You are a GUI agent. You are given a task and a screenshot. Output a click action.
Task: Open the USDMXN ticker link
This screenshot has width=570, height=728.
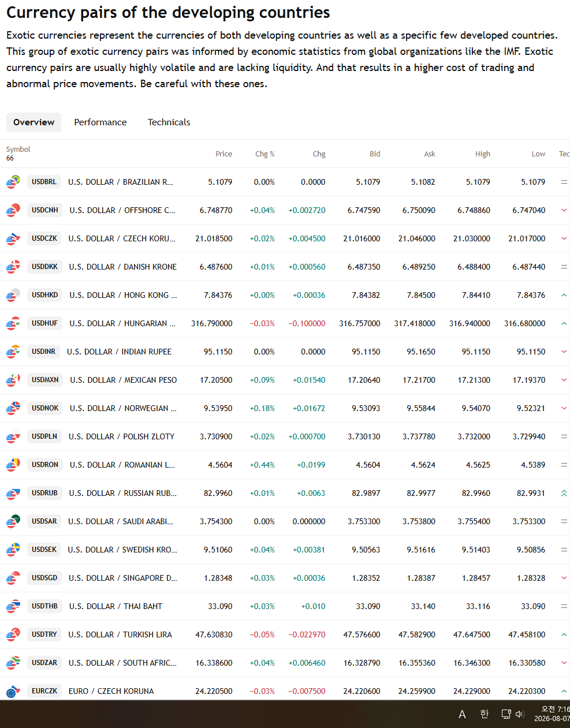45,380
